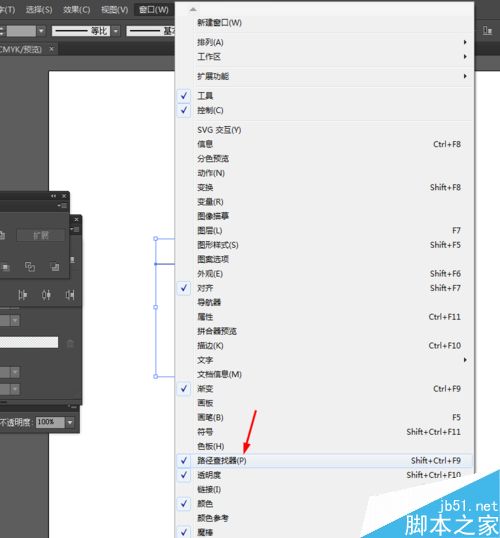Open the 图层(L) panel

(324, 231)
